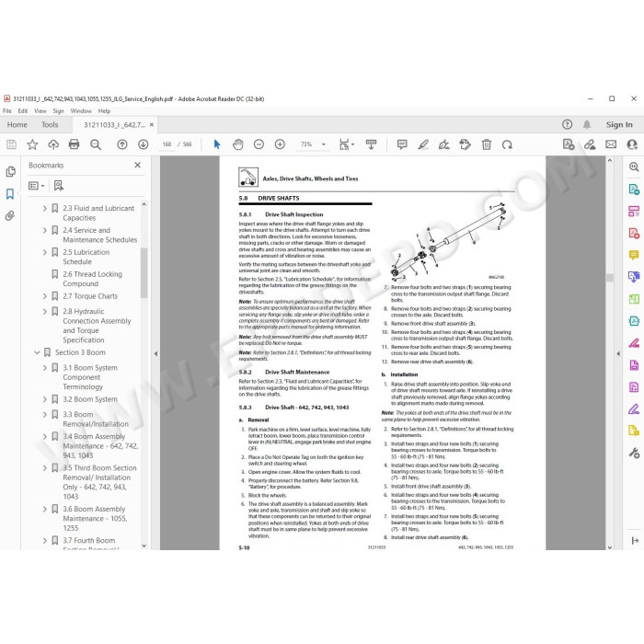Open the find text magnifier
644x644 pixels.
click(x=96, y=144)
